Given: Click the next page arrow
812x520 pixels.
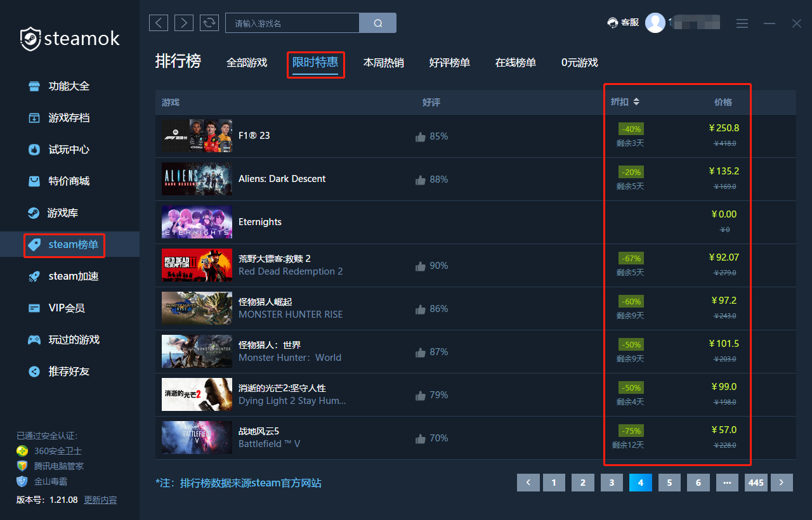Looking at the screenshot, I should click(782, 483).
